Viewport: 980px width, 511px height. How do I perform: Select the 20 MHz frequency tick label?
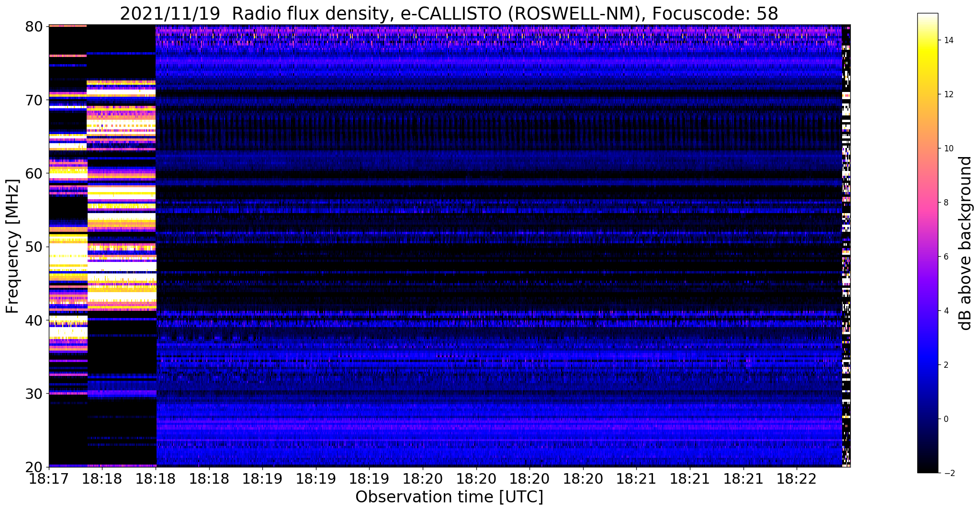click(34, 467)
